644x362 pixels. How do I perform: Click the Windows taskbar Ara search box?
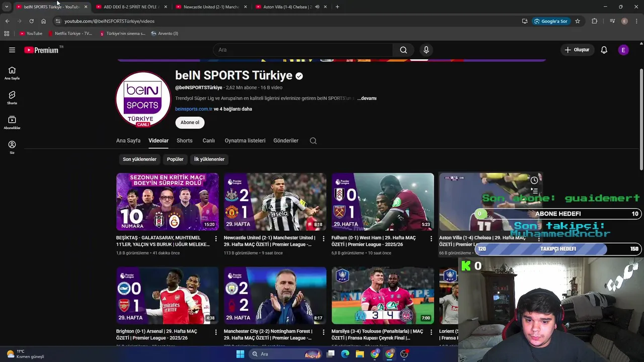pos(286,354)
